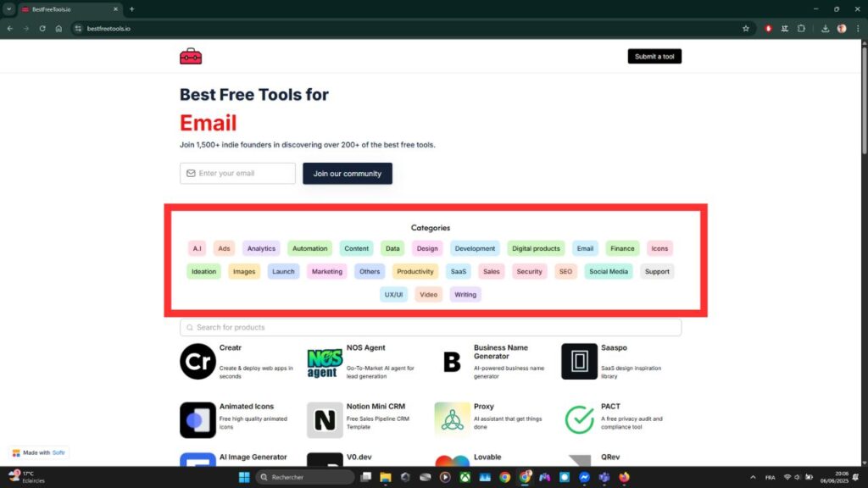The height and width of the screenshot is (488, 868).
Task: Filter by the Writing category
Action: click(465, 295)
